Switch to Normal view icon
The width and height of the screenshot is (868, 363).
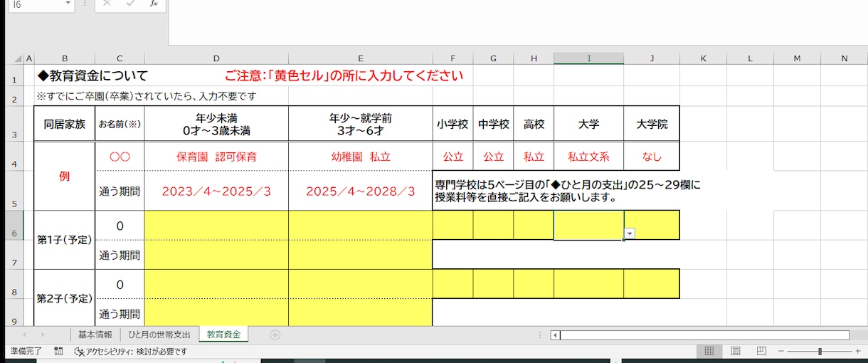(709, 352)
